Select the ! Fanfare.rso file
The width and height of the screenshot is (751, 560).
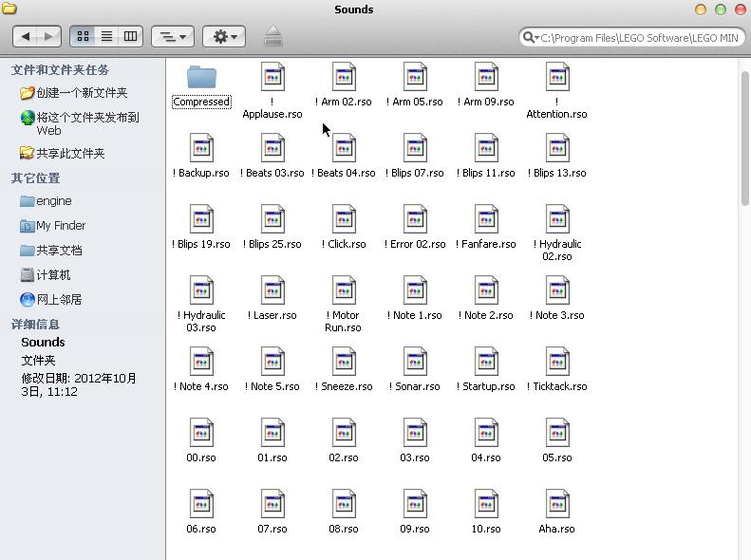pos(486,228)
